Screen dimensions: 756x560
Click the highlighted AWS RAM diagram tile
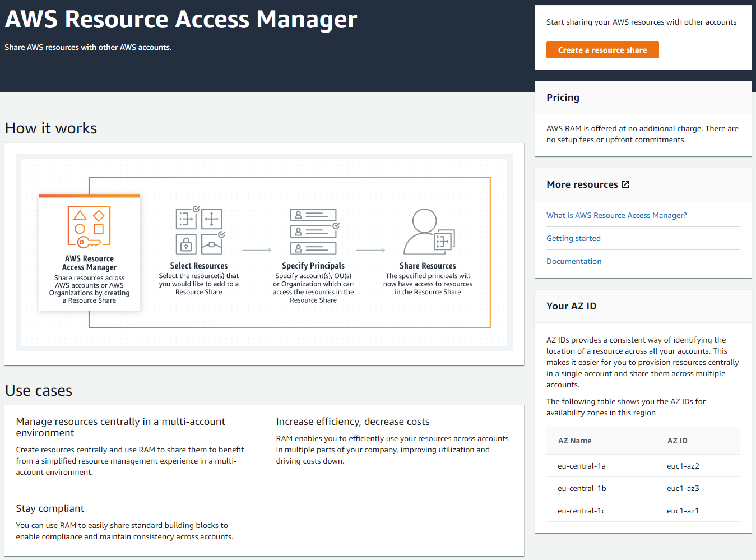tap(89, 252)
